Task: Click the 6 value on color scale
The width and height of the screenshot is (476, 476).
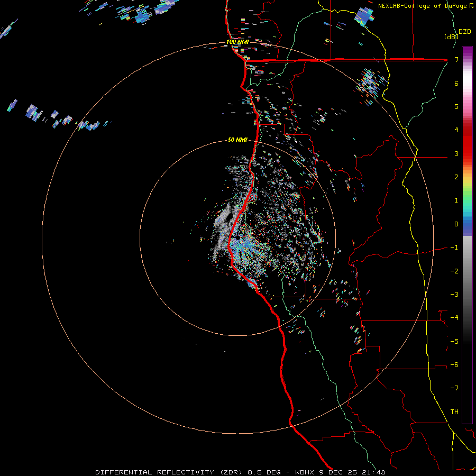Action: tap(456, 83)
